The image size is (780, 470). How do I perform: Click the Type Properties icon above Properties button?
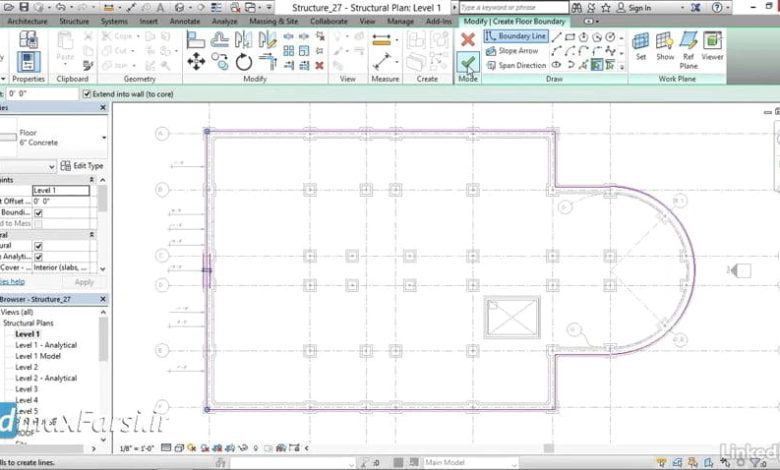tap(28, 39)
